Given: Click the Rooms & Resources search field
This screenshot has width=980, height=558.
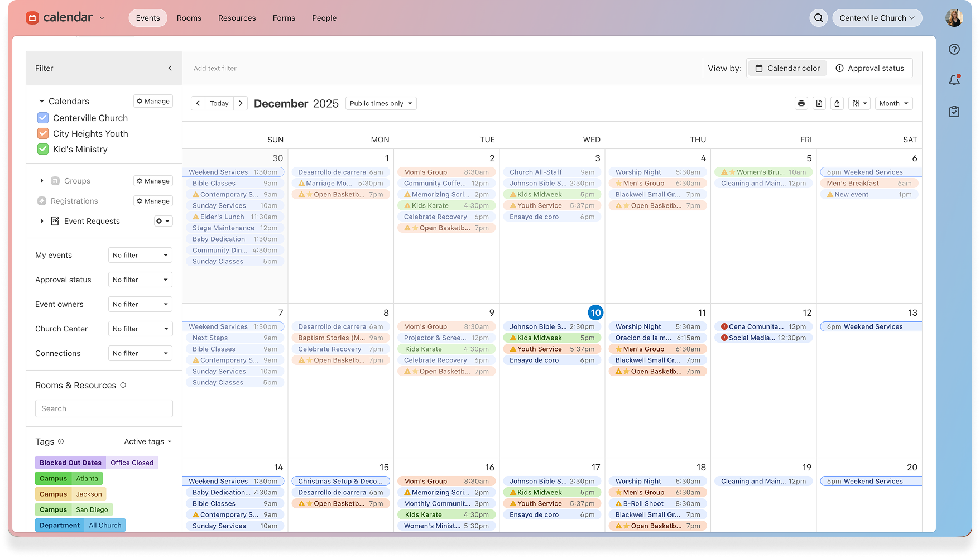Looking at the screenshot, I should click(x=104, y=408).
